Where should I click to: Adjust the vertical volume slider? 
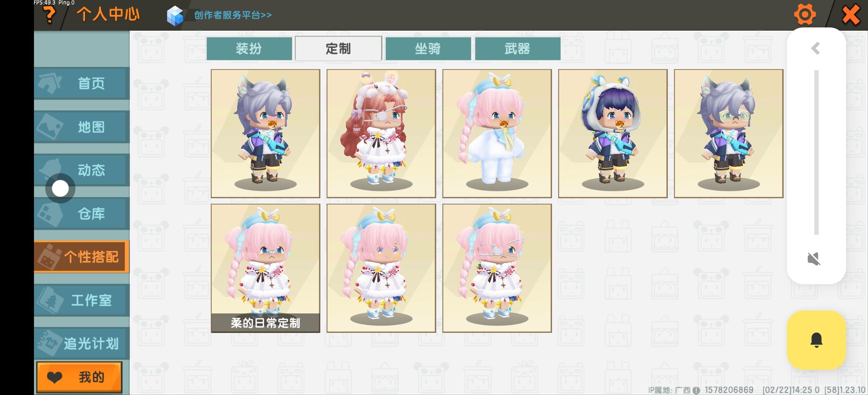[x=816, y=153]
